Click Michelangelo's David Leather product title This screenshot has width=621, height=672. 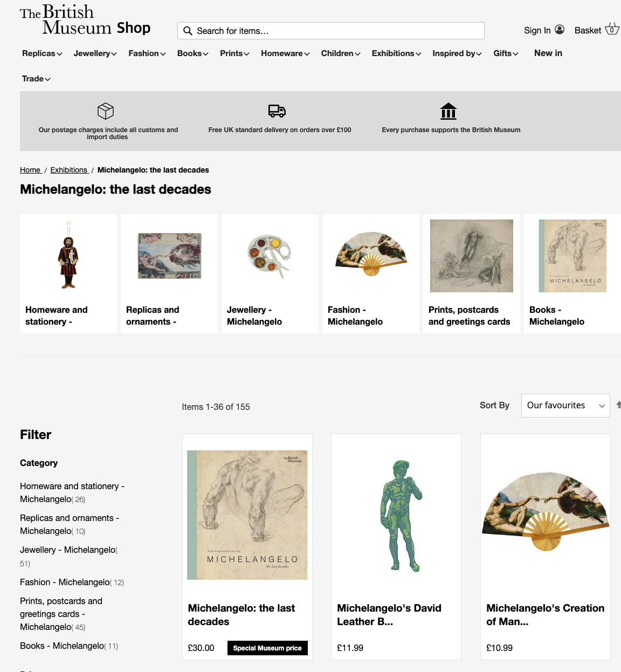(x=389, y=615)
